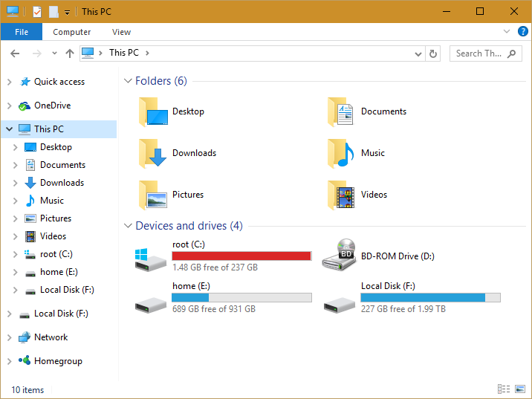Viewport: 532px width, 399px height.
Task: Collapse the Devices and drives group
Action: 128,226
